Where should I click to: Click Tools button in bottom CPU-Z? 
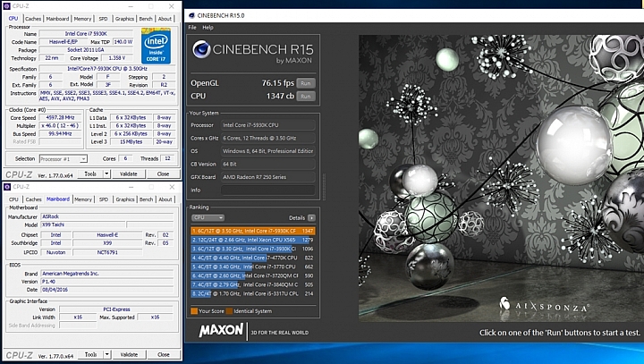coord(90,354)
